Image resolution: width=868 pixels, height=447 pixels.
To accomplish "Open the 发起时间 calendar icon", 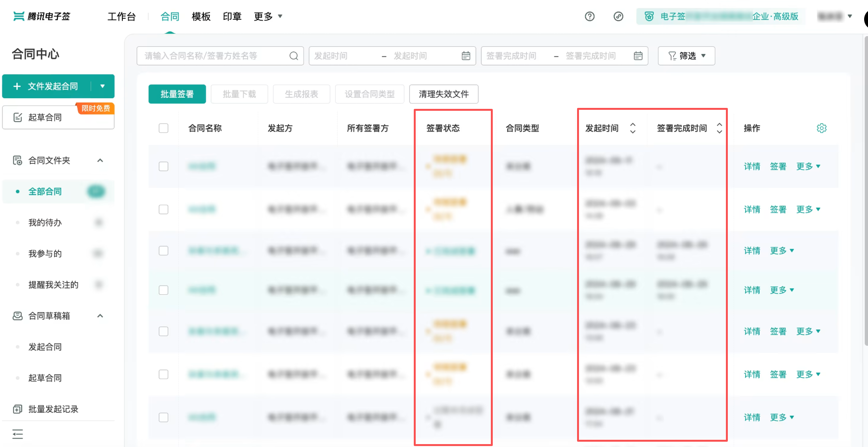I will 466,56.
